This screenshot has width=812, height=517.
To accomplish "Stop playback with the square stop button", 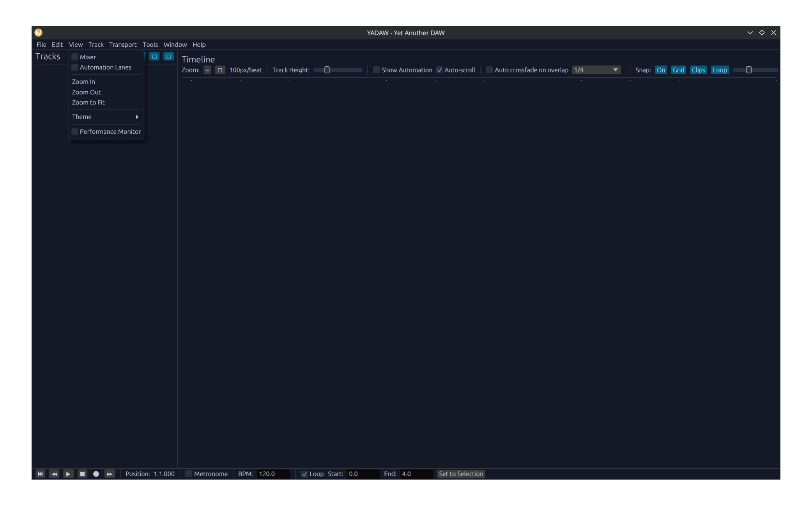I will [82, 474].
